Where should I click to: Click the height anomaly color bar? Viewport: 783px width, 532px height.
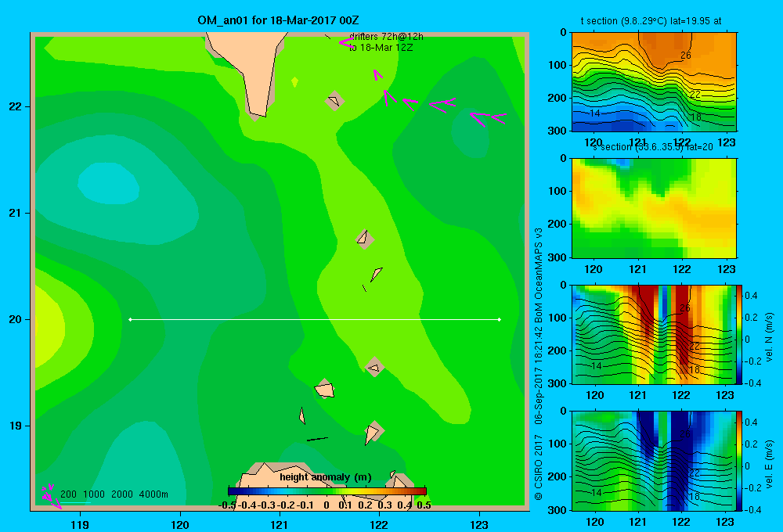(x=327, y=491)
